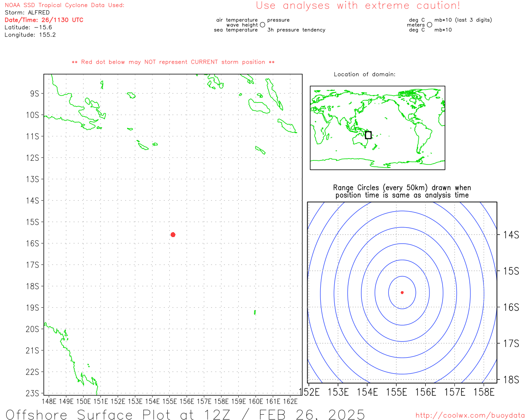Click the '14S' label on range circles plot

(x=511, y=235)
